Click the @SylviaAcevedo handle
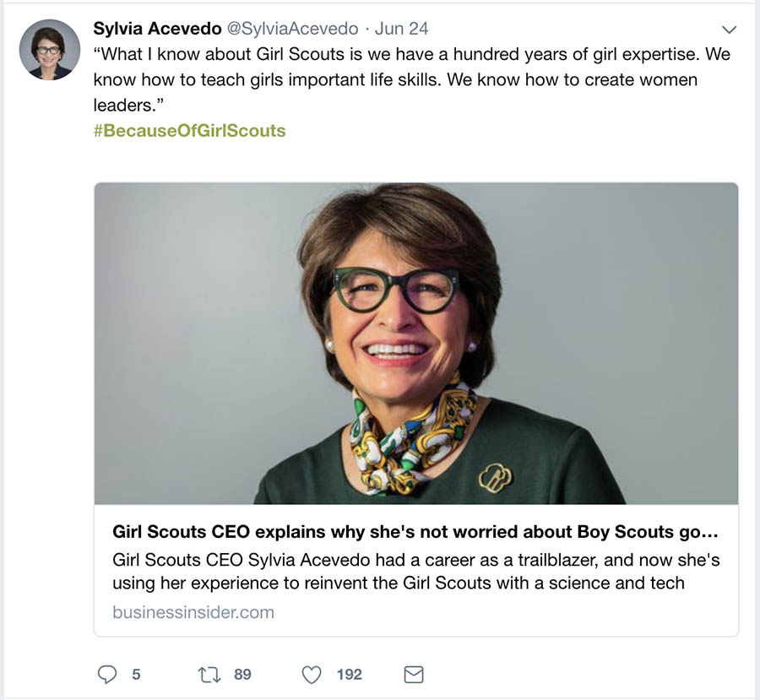The width and height of the screenshot is (760, 700). pos(294,29)
